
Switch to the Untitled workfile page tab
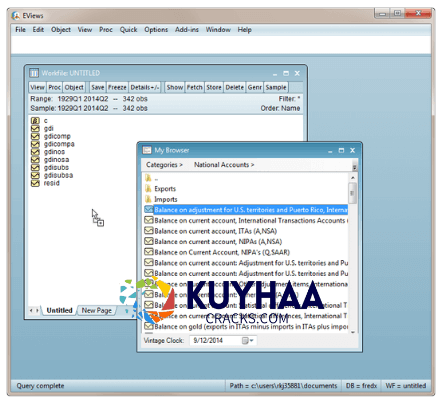[59, 310]
